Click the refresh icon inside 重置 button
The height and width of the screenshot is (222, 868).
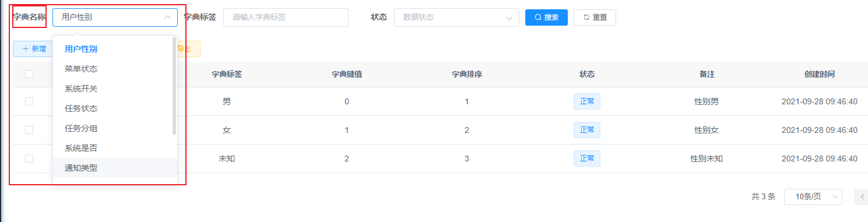pyautogui.click(x=586, y=17)
